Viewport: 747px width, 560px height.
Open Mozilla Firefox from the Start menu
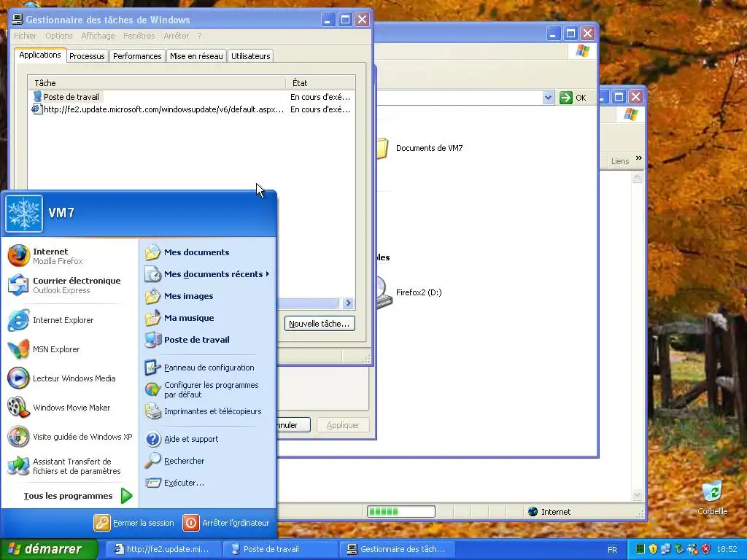pyautogui.click(x=69, y=256)
